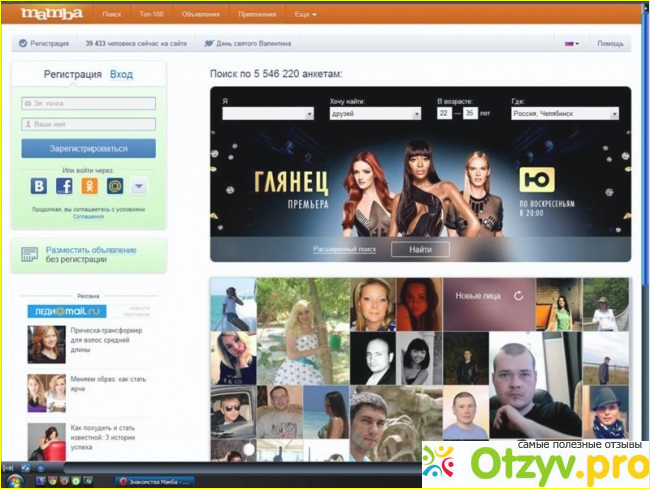
Task: Show more login options arrow
Action: [x=138, y=186]
